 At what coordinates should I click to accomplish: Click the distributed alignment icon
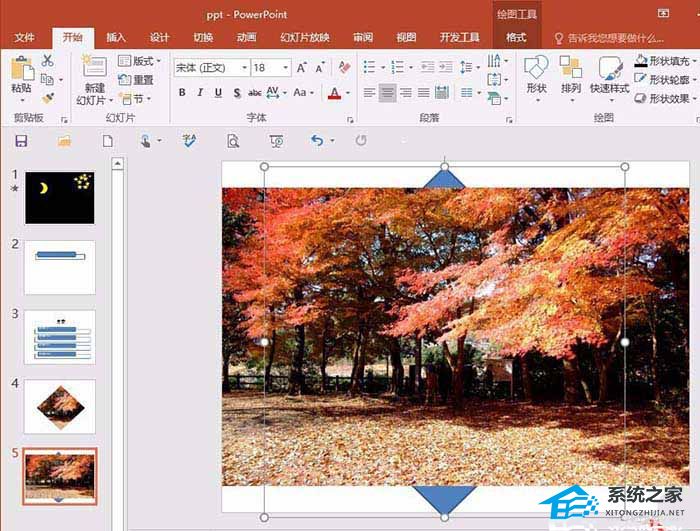442,93
